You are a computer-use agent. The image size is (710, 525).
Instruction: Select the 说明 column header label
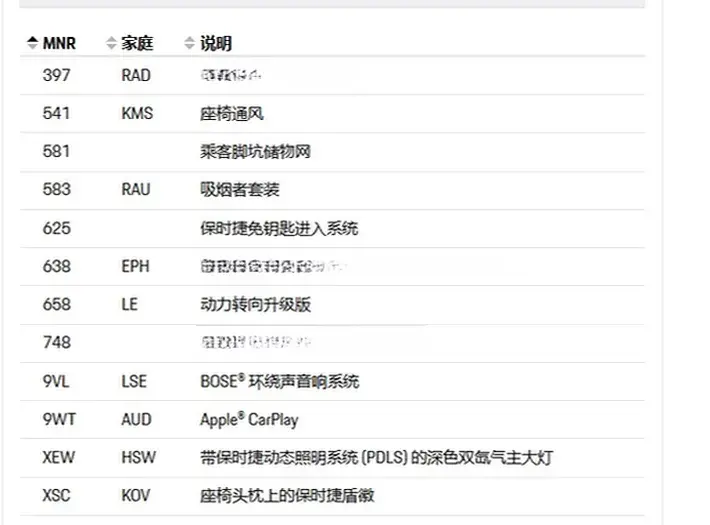(x=216, y=44)
